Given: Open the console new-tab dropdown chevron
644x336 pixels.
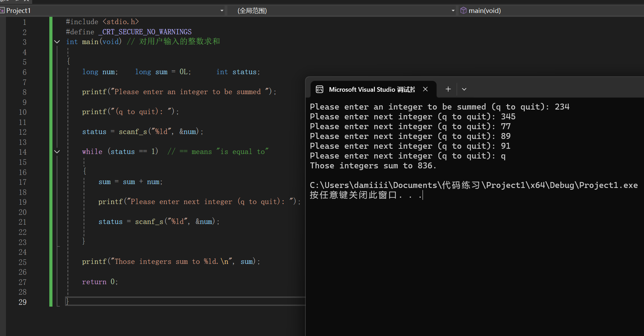Looking at the screenshot, I should (464, 89).
